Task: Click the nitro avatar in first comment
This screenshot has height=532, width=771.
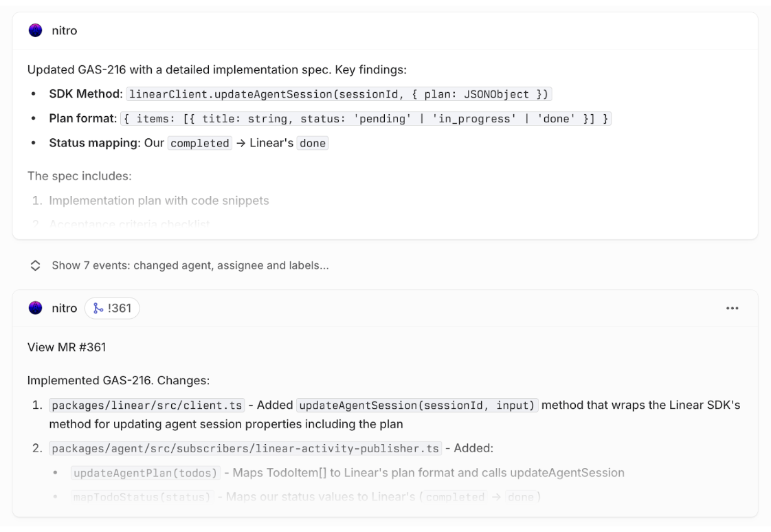Action: tap(35, 30)
